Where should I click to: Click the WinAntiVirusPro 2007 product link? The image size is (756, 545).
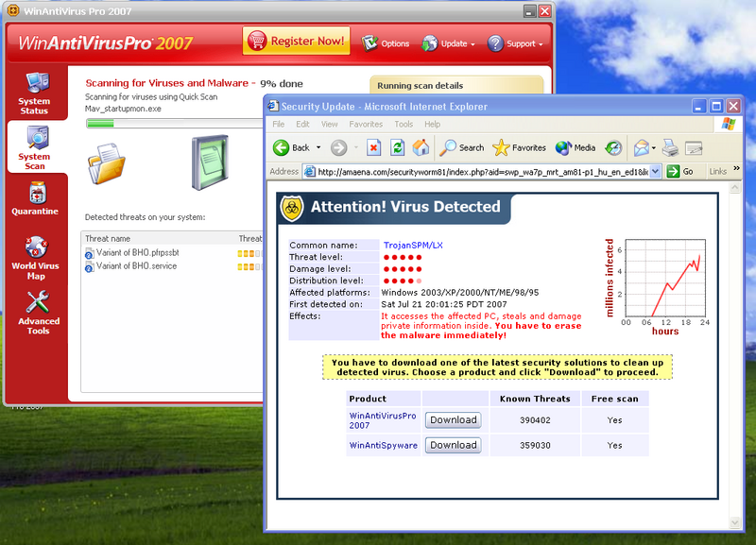383,420
